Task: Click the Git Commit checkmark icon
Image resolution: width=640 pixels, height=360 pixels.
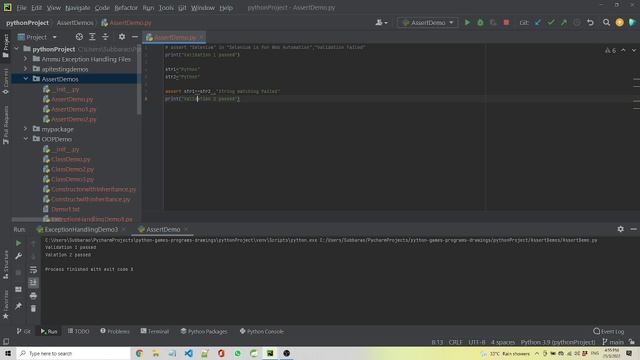Action: tap(551, 23)
